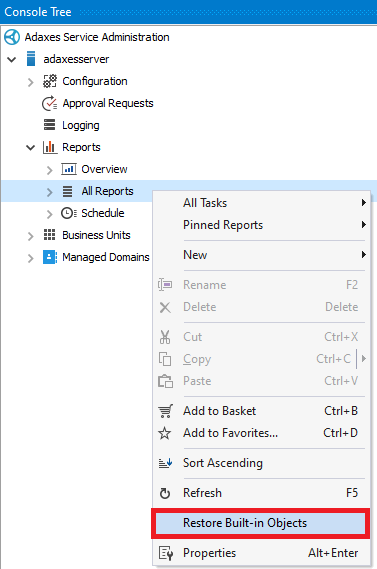Screen dimensions: 377x569
Task: Select the adaxesserver tree label
Action: [x=76, y=59]
